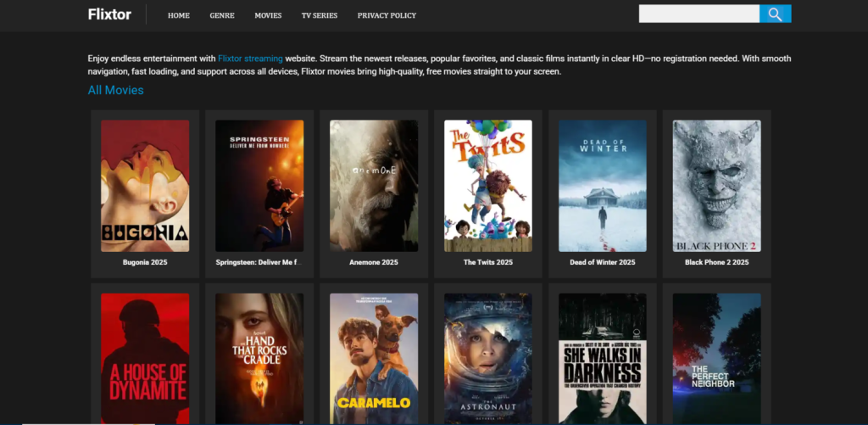This screenshot has width=868, height=425.
Task: Open the GENRE menu item
Action: click(222, 15)
